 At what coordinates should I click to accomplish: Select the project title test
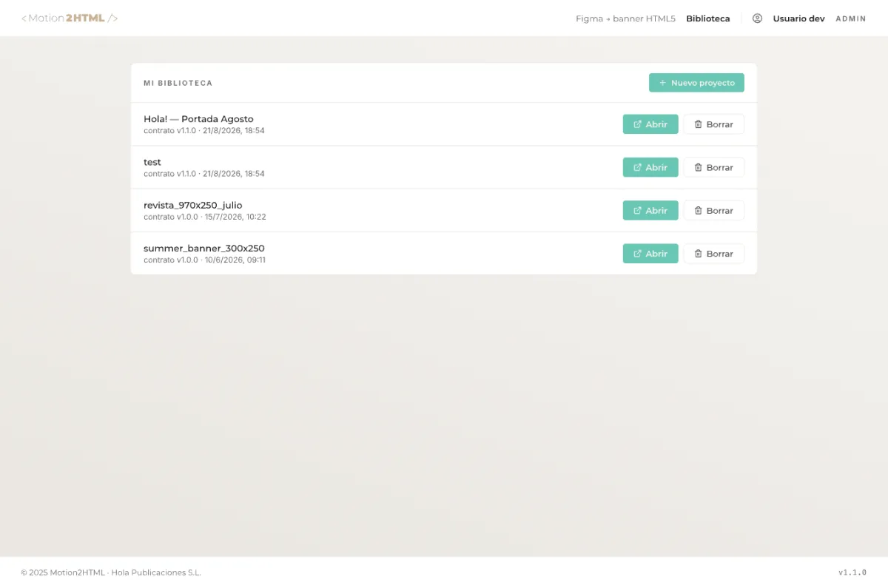pos(152,162)
